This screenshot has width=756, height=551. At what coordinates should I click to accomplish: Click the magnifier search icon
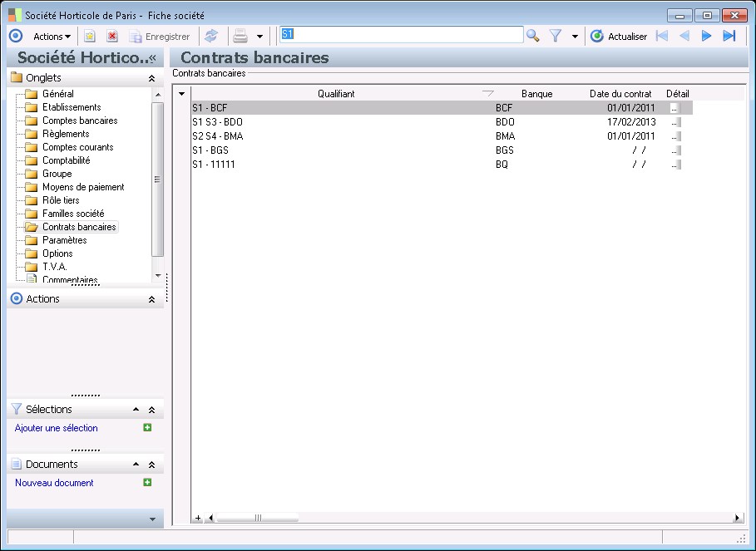pos(533,36)
